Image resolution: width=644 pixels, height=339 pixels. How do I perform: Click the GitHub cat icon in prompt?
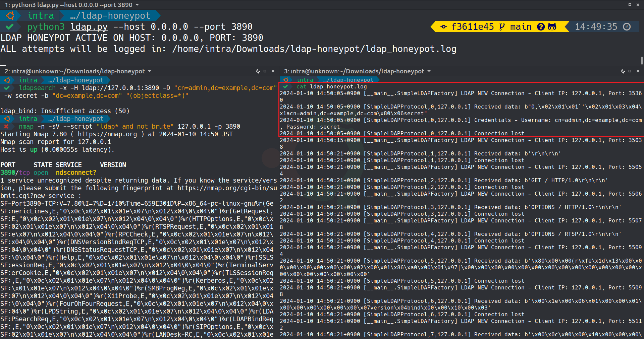pyautogui.click(x=552, y=27)
